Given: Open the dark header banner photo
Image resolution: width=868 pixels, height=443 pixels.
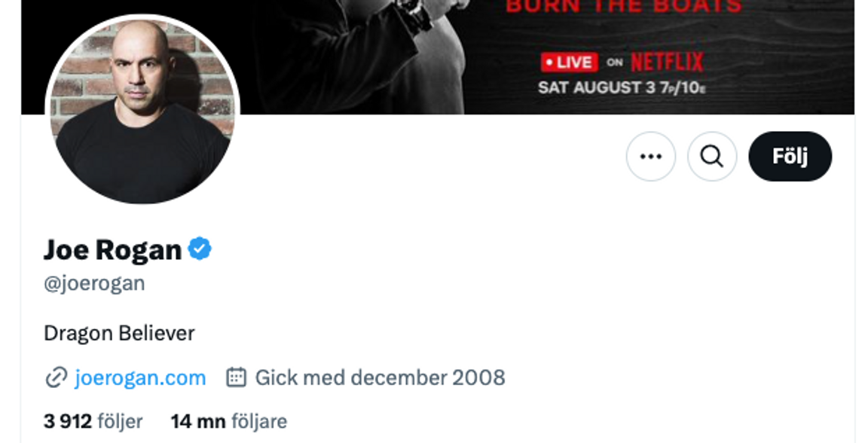Looking at the screenshot, I should coord(437,57).
